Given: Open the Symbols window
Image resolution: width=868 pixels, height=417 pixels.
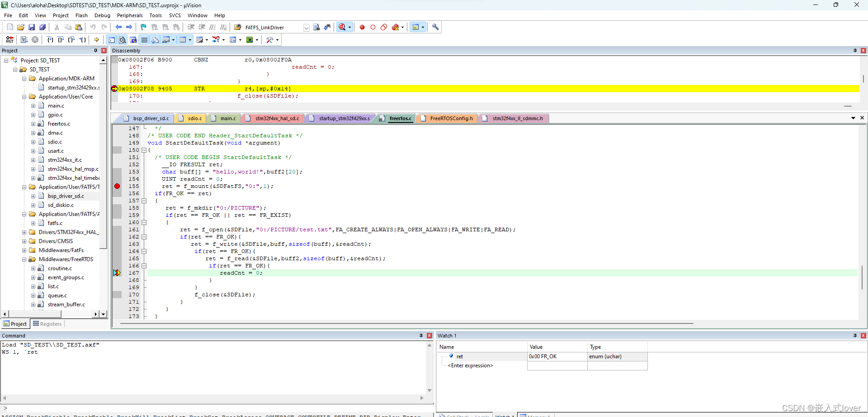Looking at the screenshot, I should click(x=133, y=40).
